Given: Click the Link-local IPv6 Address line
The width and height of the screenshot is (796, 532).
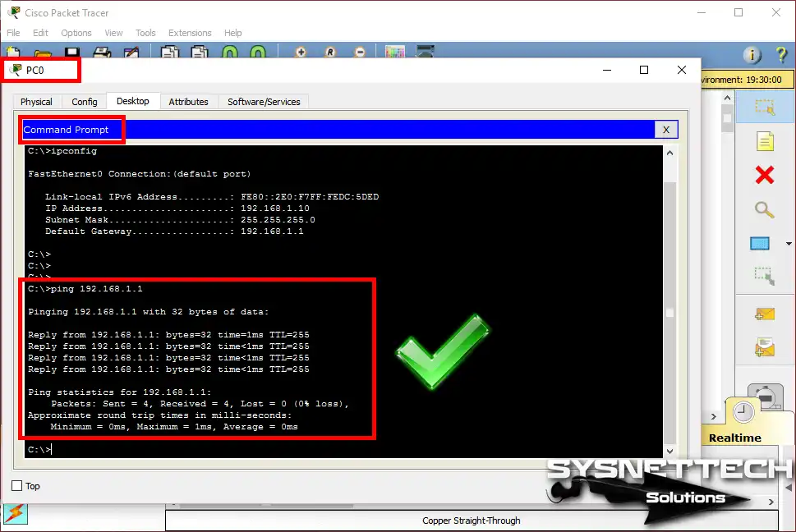Looking at the screenshot, I should coord(212,197).
